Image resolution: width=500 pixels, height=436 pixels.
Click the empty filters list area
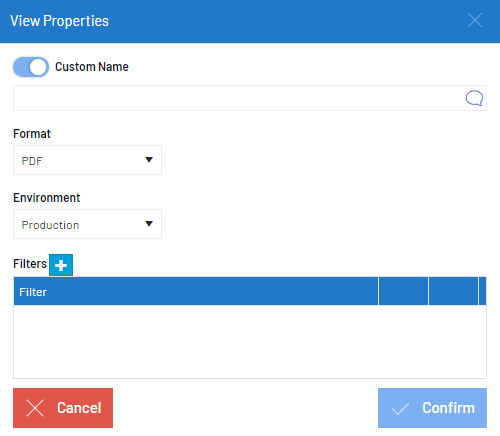tap(250, 342)
